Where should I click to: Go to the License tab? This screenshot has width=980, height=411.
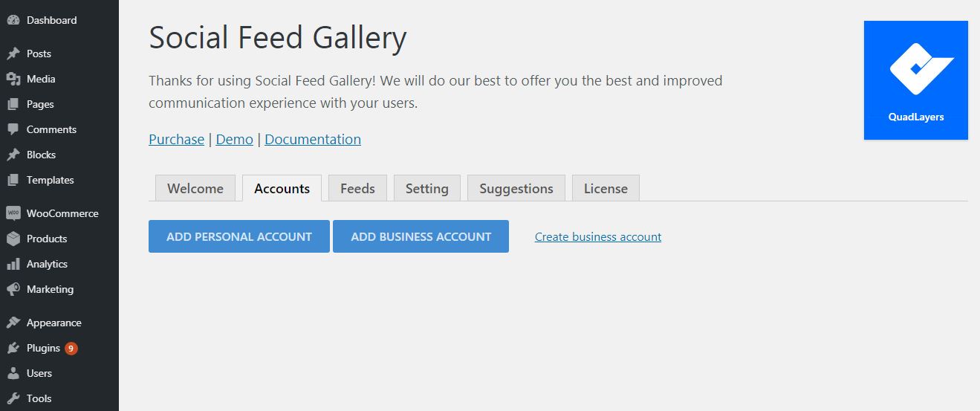tap(606, 188)
